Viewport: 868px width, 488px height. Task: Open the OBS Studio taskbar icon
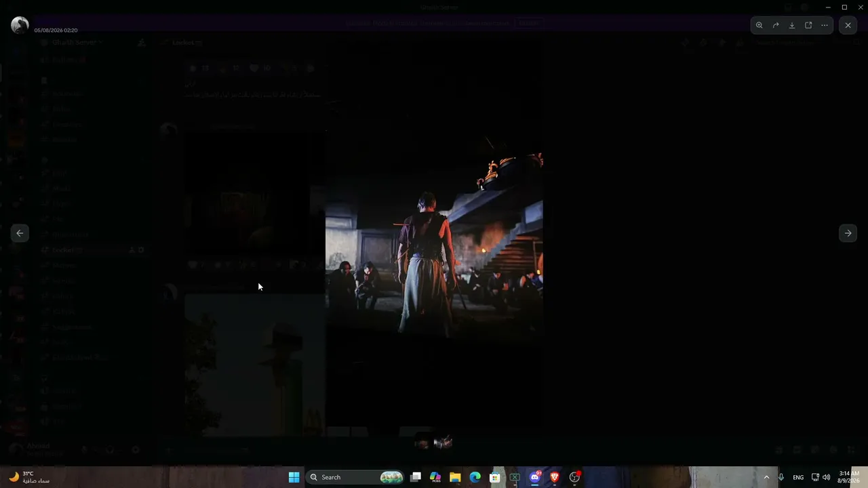click(x=574, y=477)
